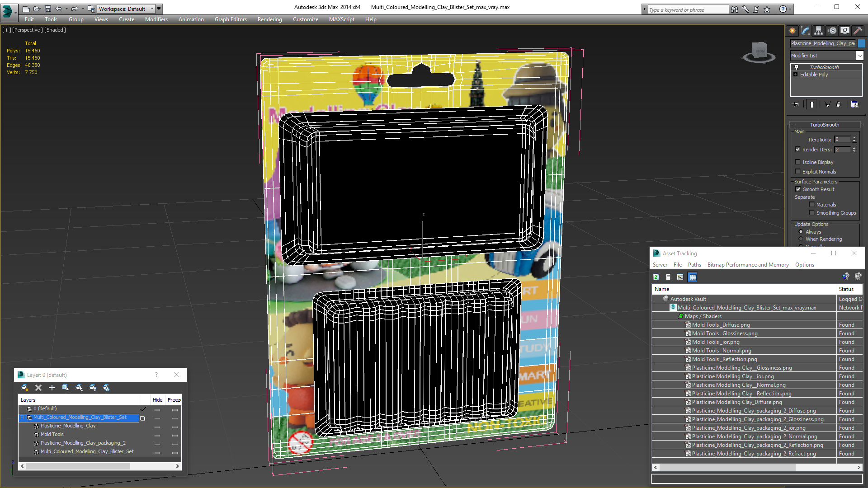Click the Perspective viewport label
The width and height of the screenshot is (868, 488).
pos(28,30)
